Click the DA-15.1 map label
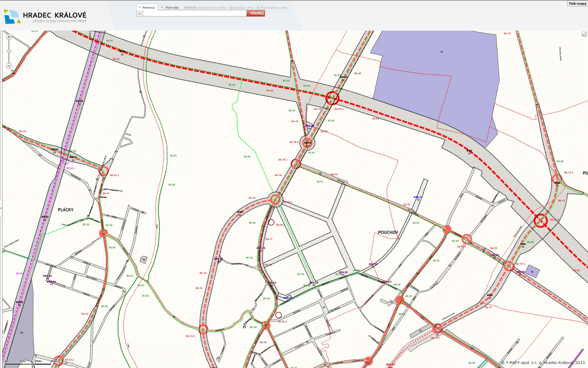Screen dimensions: 588x368 pyautogui.click(x=435, y=338)
